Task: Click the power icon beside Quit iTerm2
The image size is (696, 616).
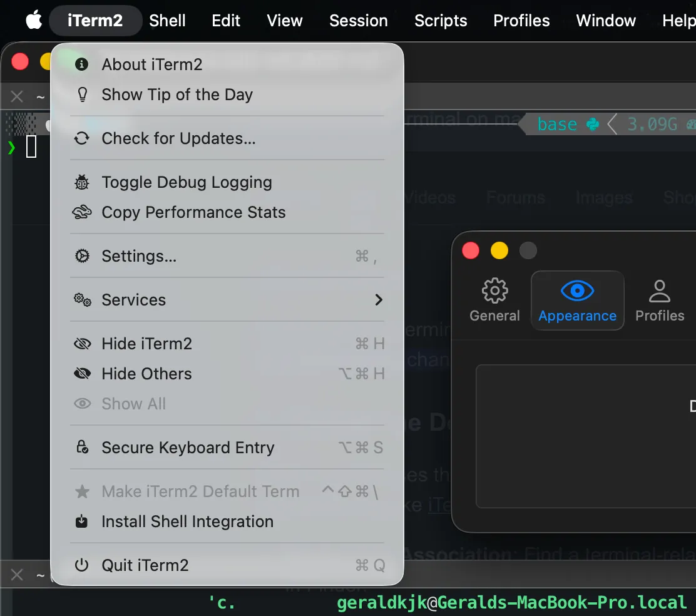Action: click(81, 565)
